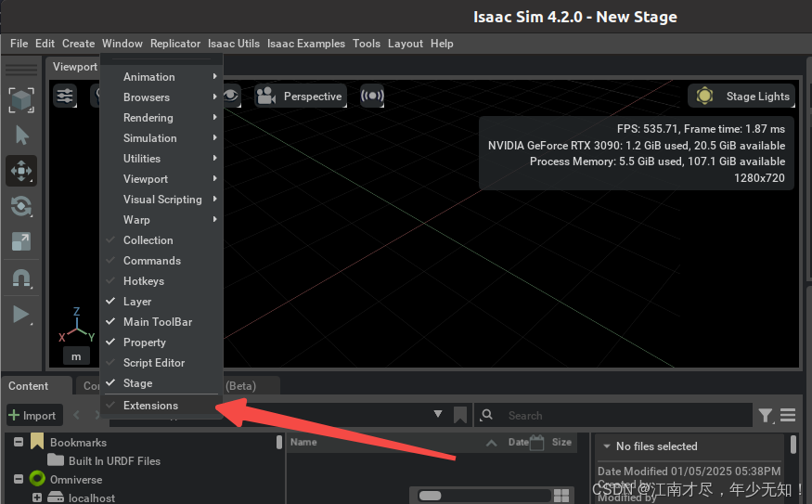
Task: Open the Create menu
Action: 79,44
